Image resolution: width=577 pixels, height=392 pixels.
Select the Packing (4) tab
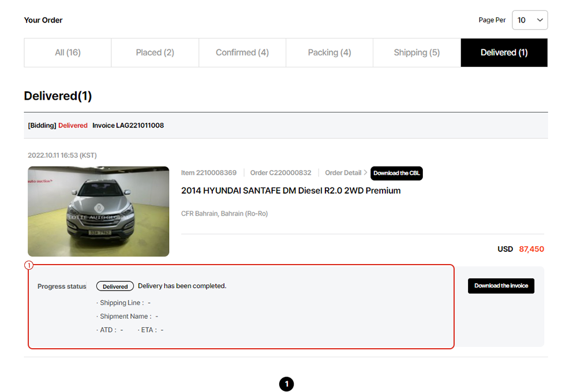[x=329, y=52]
